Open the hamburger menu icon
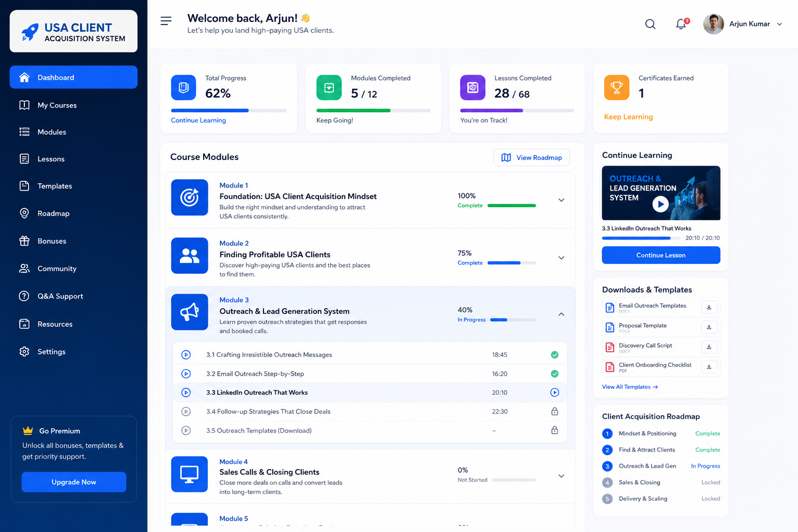This screenshot has height=532, width=798. (166, 21)
